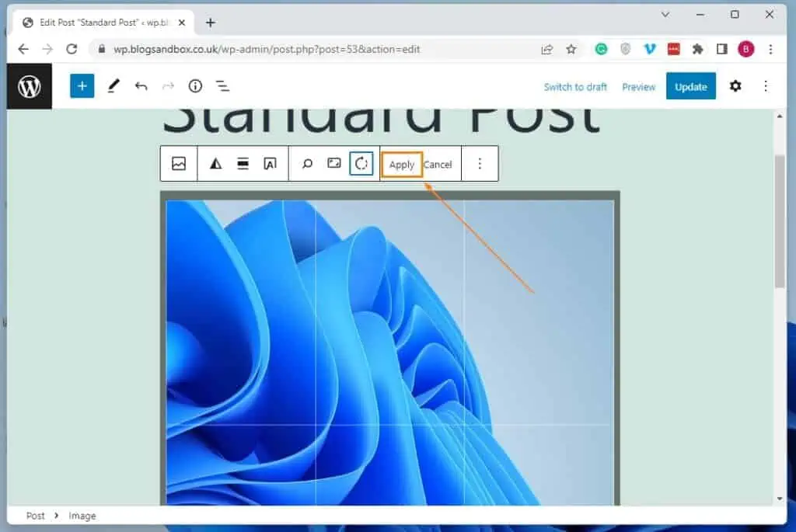796x532 pixels.
Task: Go back in browser history
Action: [23, 49]
